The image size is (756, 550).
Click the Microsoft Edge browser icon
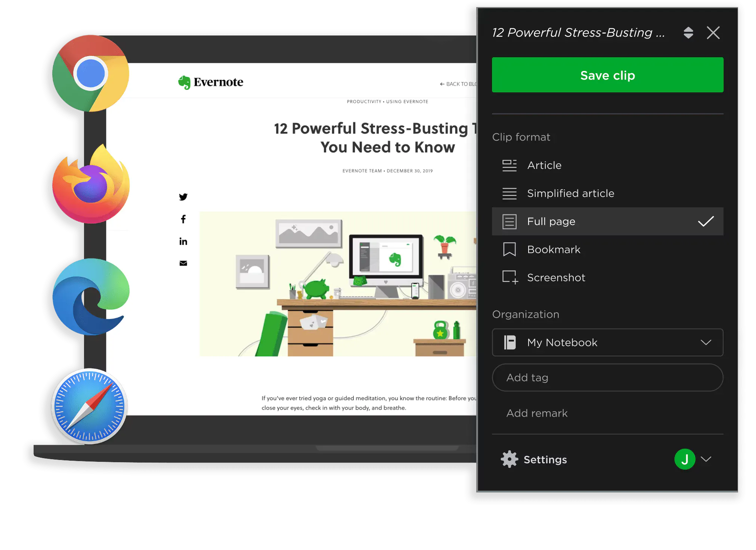tap(91, 297)
